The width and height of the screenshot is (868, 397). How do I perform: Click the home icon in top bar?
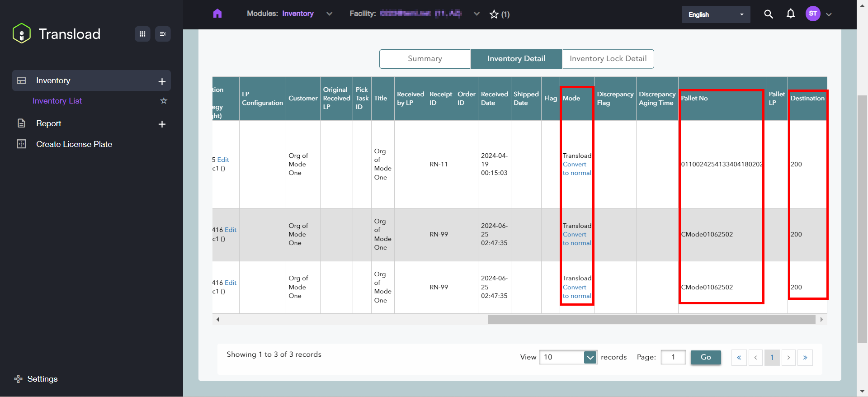pos(217,14)
